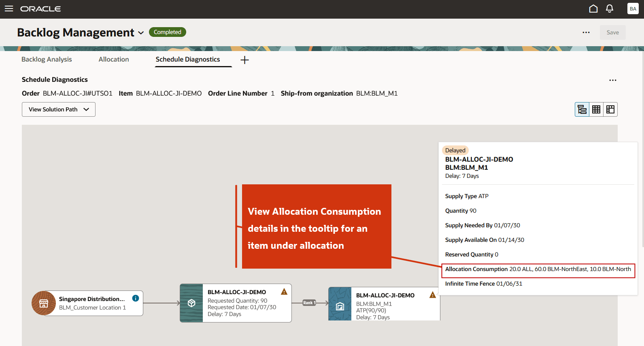644x346 pixels.
Task: Open Schedule Diagnostics section more options
Action: coord(613,80)
